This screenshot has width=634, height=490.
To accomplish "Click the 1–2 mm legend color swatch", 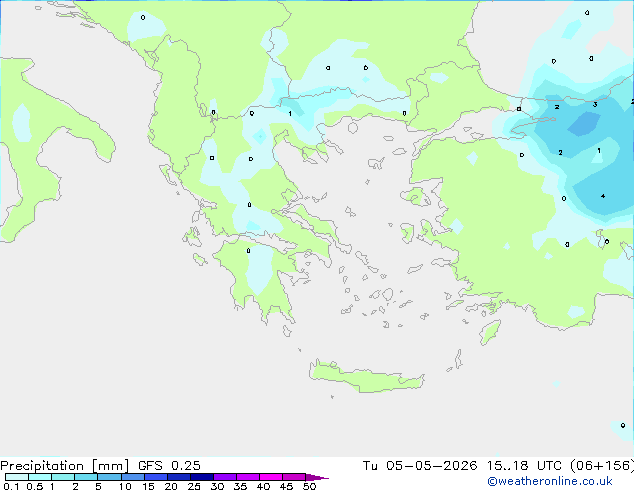I will tap(63, 477).
